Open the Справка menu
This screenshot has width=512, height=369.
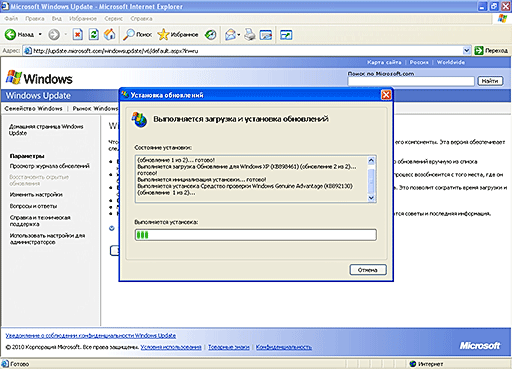(141, 19)
